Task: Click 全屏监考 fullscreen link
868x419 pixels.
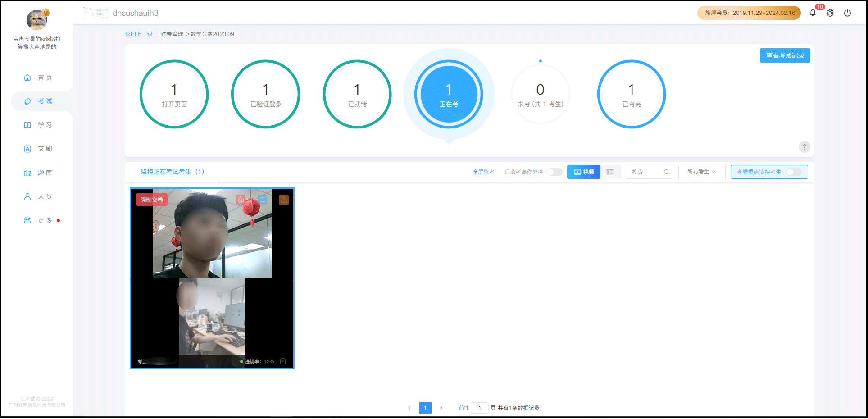Action: (483, 172)
